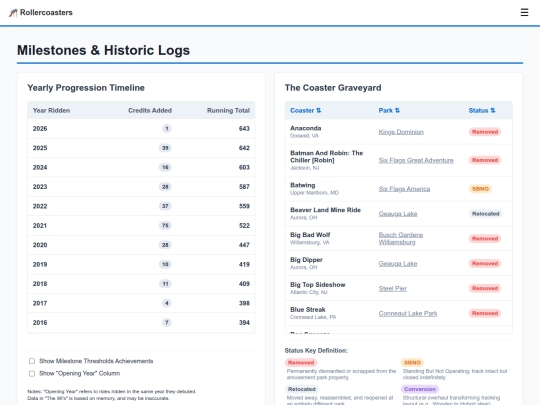540x405 pixels.
Task: Open the hamburger menu icon
Action: (524, 12)
